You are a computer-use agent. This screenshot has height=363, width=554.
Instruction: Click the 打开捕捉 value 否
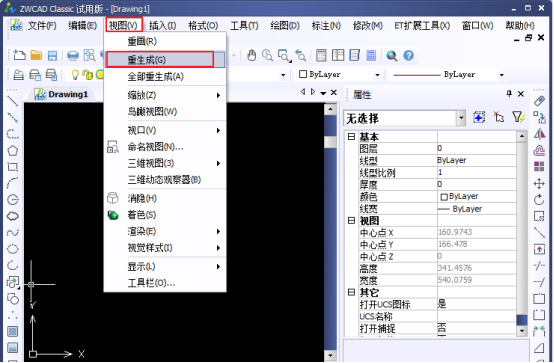(x=477, y=328)
